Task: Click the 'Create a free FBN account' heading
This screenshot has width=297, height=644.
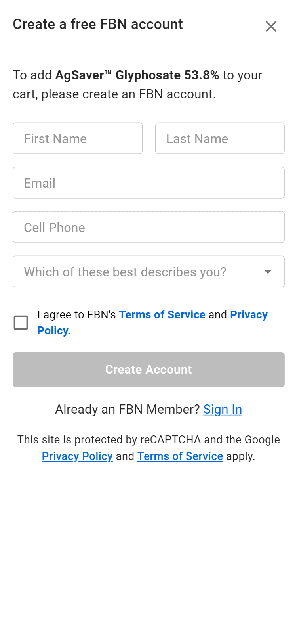Action: pos(98,25)
